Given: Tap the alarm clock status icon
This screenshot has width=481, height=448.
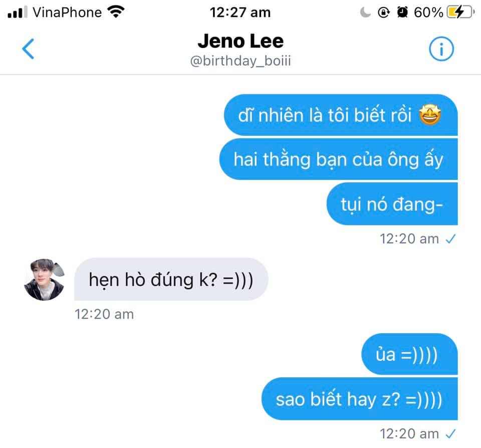Looking at the screenshot, I should 402,12.
